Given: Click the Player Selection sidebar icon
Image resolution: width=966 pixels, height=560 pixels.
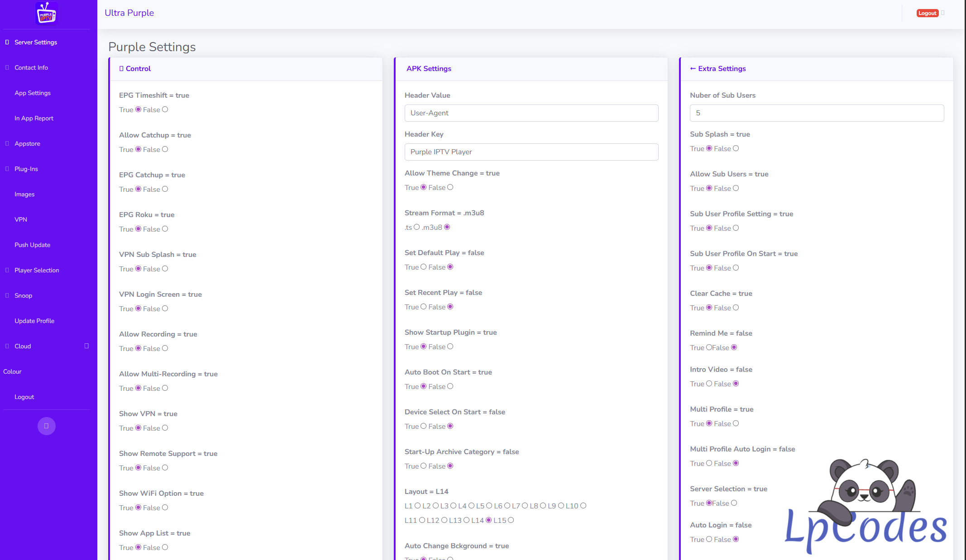Looking at the screenshot, I should tap(7, 270).
